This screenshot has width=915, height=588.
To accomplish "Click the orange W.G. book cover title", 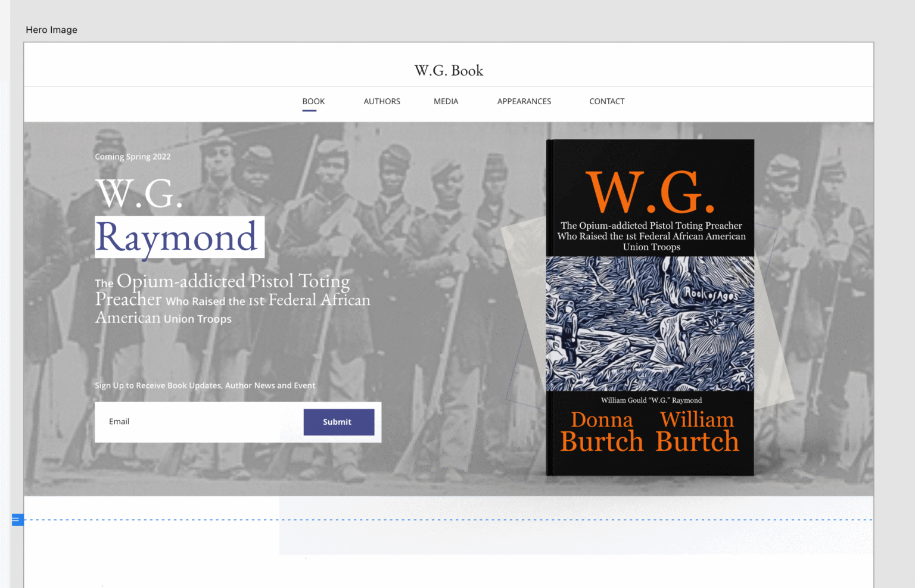I will 650,192.
